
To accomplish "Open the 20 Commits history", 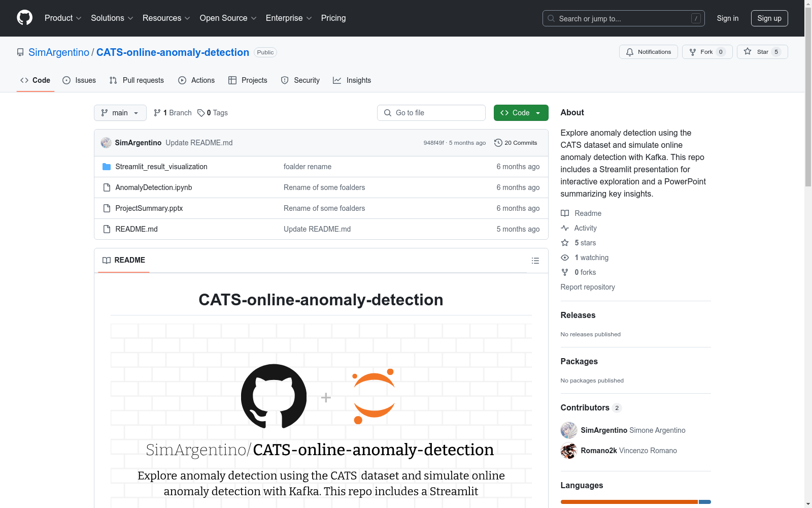I will click(x=515, y=143).
